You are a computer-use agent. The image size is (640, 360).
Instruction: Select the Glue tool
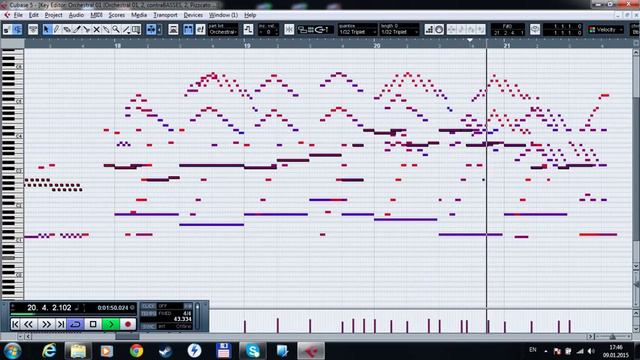click(x=106, y=30)
